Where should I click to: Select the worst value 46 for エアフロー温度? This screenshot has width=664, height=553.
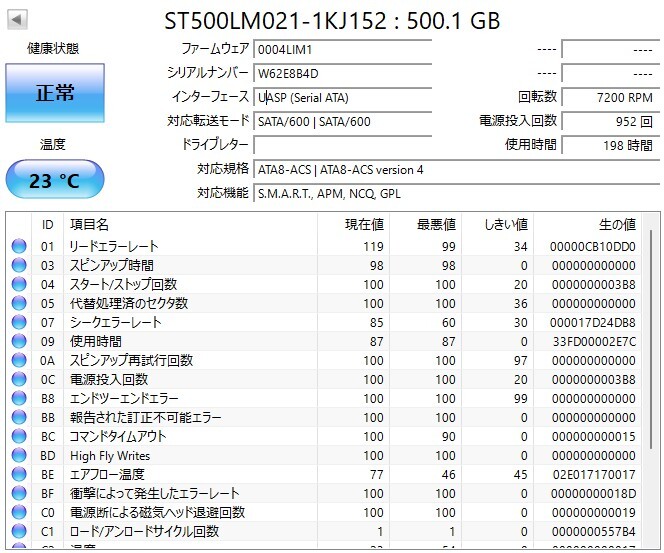pos(448,475)
